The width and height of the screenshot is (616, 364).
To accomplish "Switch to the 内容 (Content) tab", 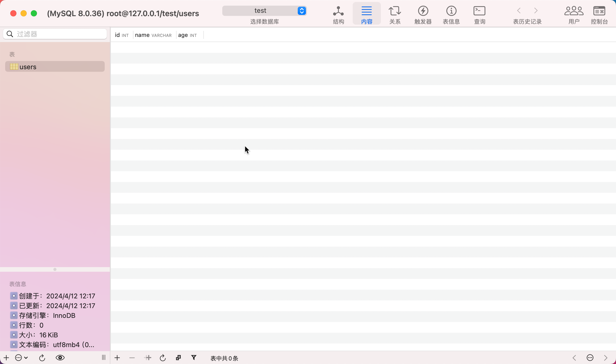I will pos(367,14).
